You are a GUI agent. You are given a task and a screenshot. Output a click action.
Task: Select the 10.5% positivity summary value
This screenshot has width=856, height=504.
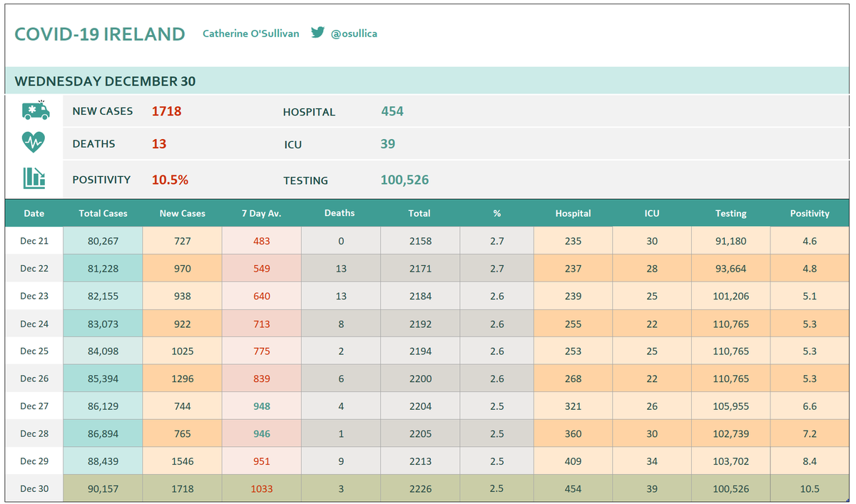[x=170, y=180]
